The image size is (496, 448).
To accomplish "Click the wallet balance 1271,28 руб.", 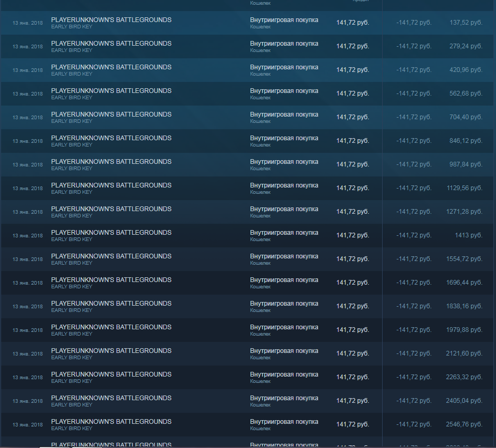I will [465, 212].
